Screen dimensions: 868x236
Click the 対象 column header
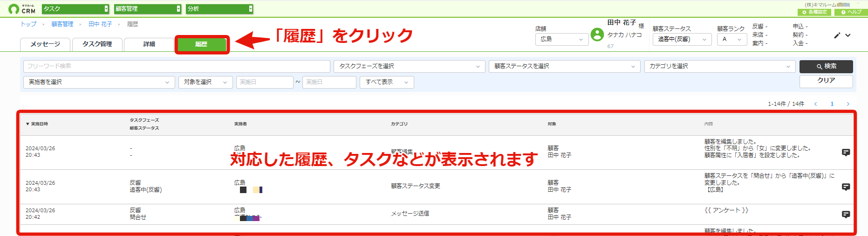[552, 124]
